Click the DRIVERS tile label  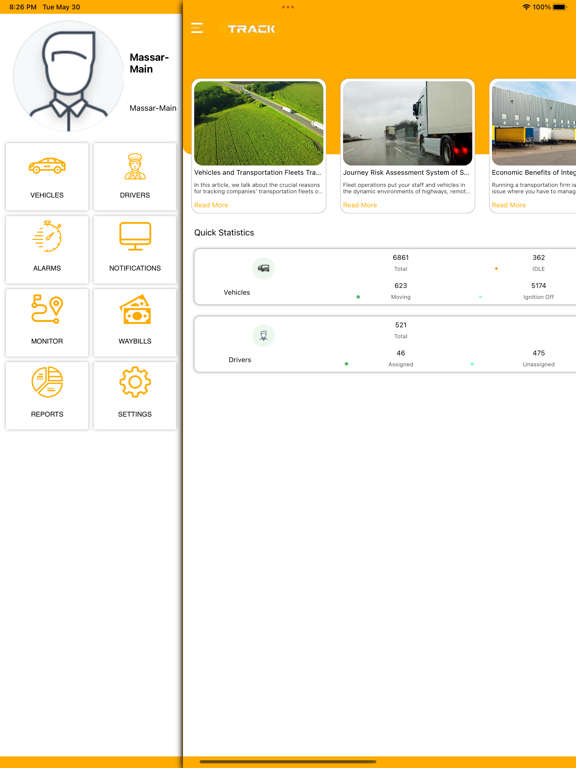click(135, 195)
